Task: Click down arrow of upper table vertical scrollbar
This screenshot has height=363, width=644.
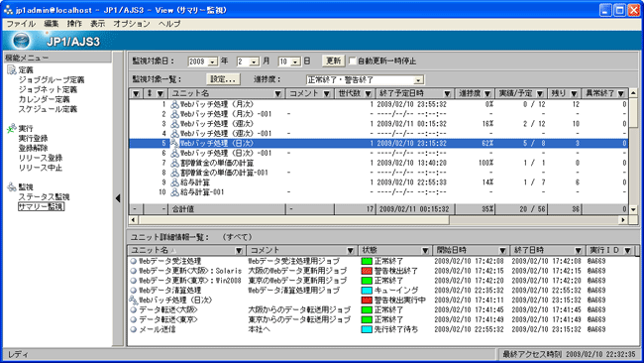Action: pyautogui.click(x=633, y=209)
